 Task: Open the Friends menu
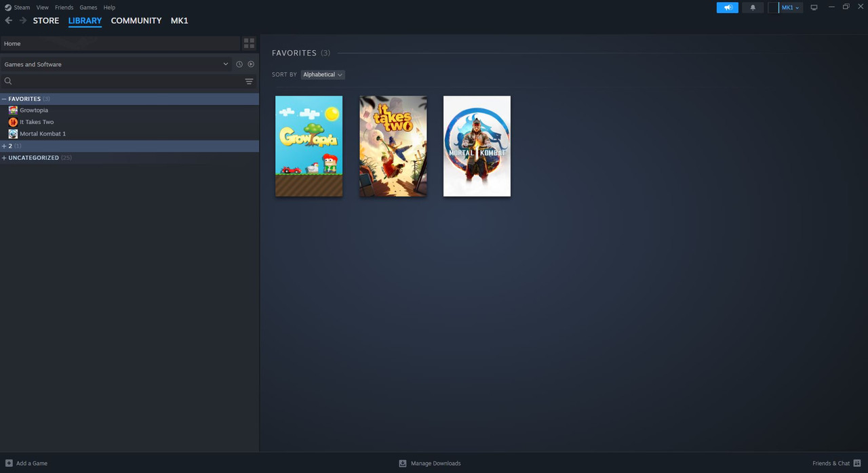pyautogui.click(x=64, y=7)
